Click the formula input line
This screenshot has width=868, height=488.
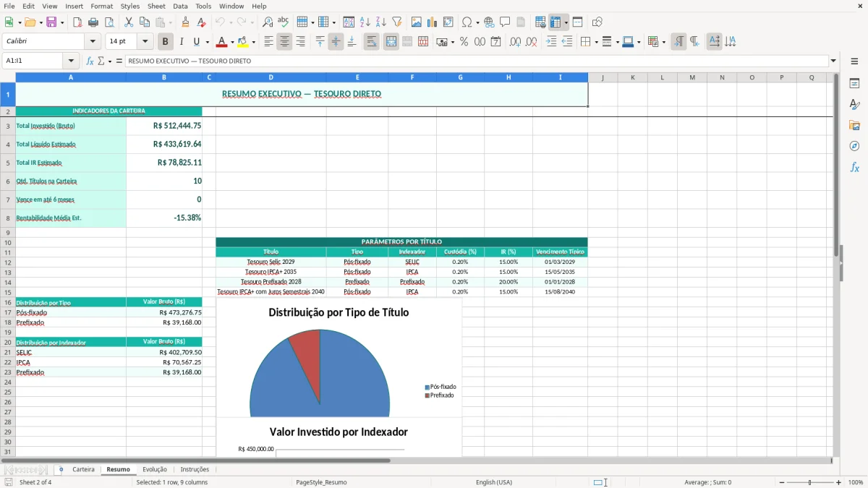pyautogui.click(x=477, y=61)
